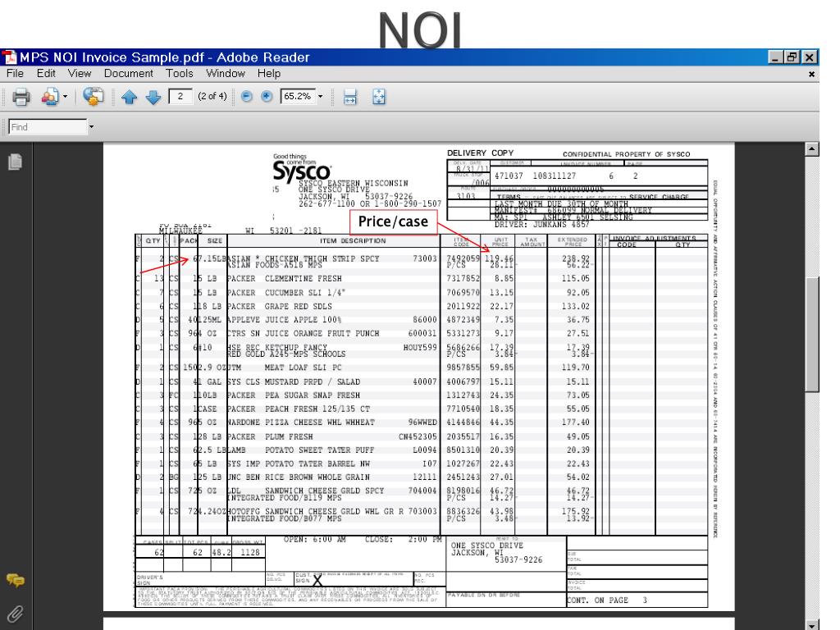This screenshot has height=630, width=840.
Task: Open the File menu
Action: pyautogui.click(x=15, y=73)
